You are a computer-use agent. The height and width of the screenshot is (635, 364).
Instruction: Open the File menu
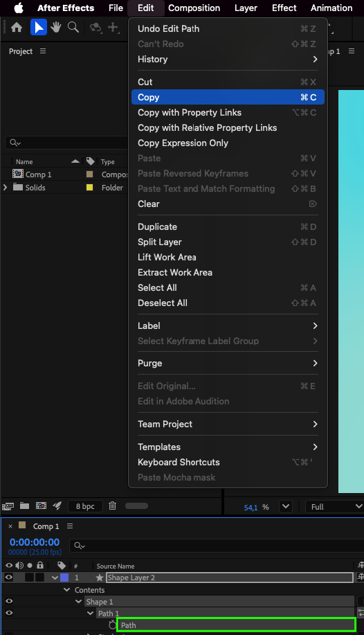tap(116, 8)
